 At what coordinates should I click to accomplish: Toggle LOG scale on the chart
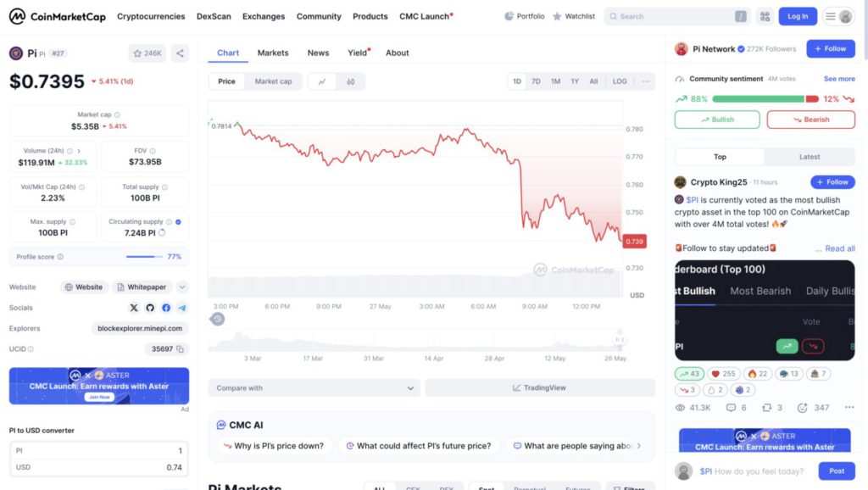(620, 81)
